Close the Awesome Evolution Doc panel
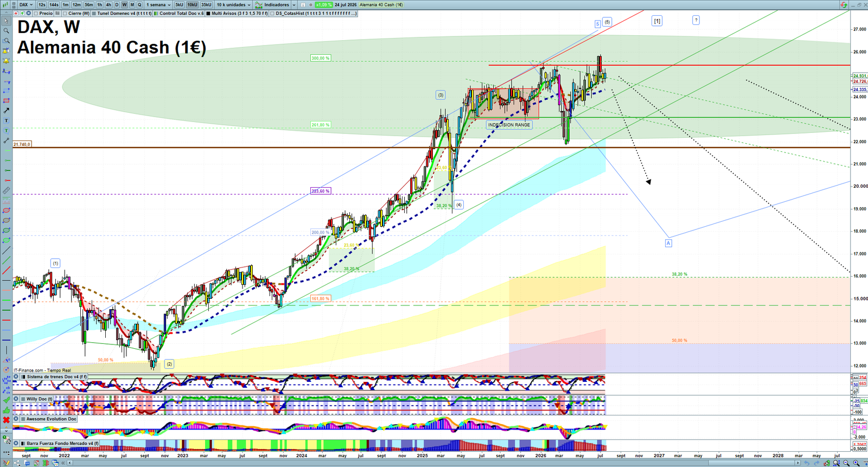 click(16, 419)
